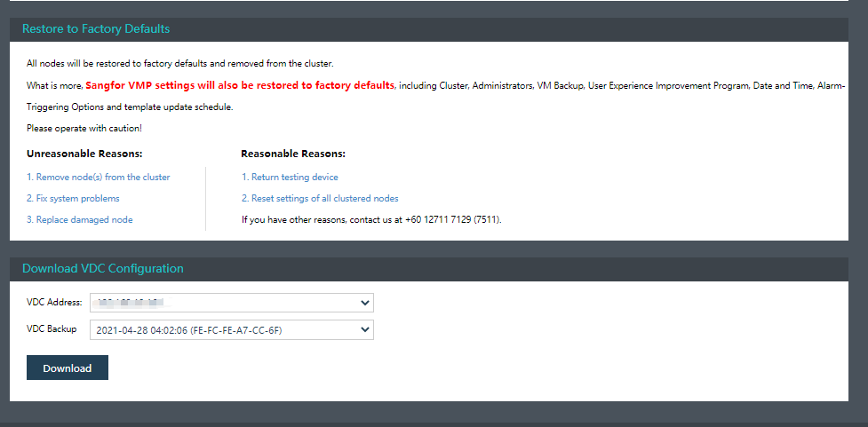This screenshot has width=868, height=427.
Task: Click the 'Download VDC Configuration' section header
Action: [x=103, y=268]
